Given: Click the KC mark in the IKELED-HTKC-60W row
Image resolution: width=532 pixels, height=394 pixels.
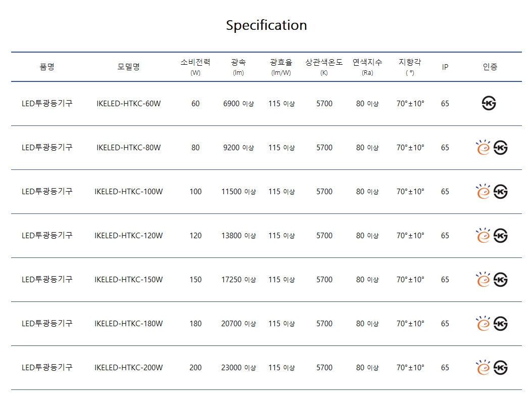Looking at the screenshot, I should click(489, 103).
